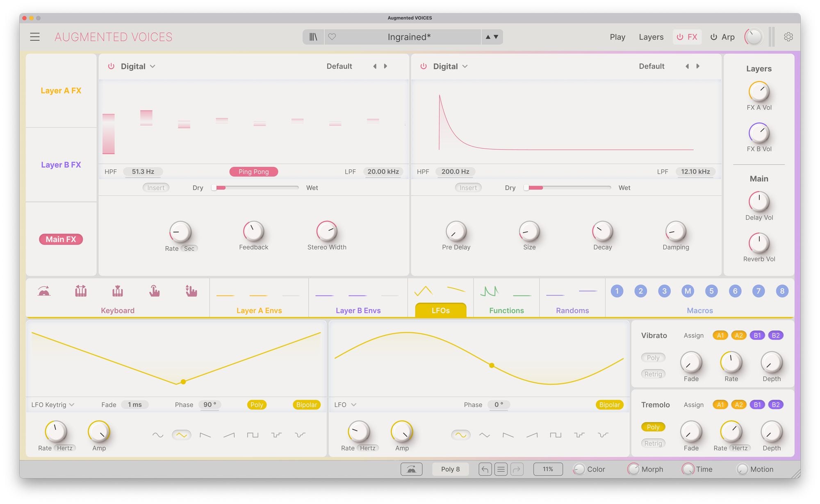Viewport: 820px width, 504px height.
Task: Open the Poly 8 voice selector
Action: [x=451, y=469]
